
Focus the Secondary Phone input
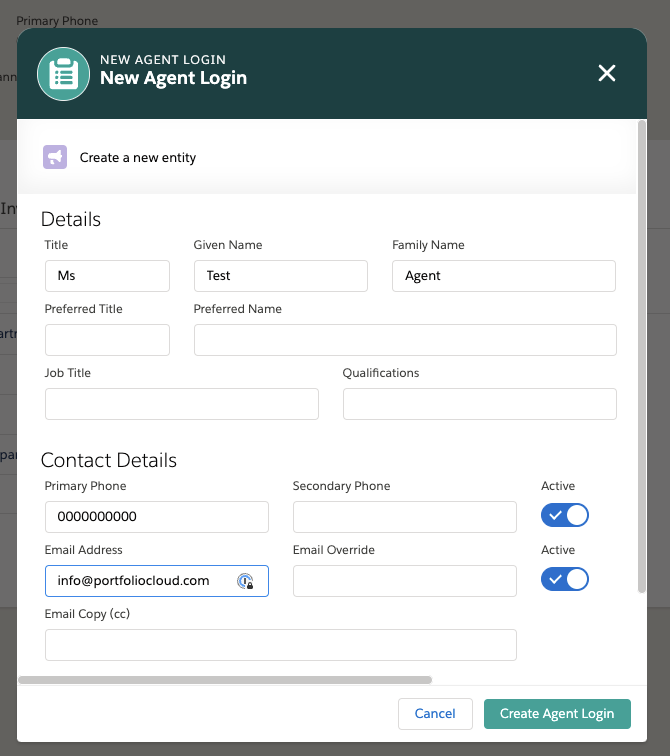[404, 517]
